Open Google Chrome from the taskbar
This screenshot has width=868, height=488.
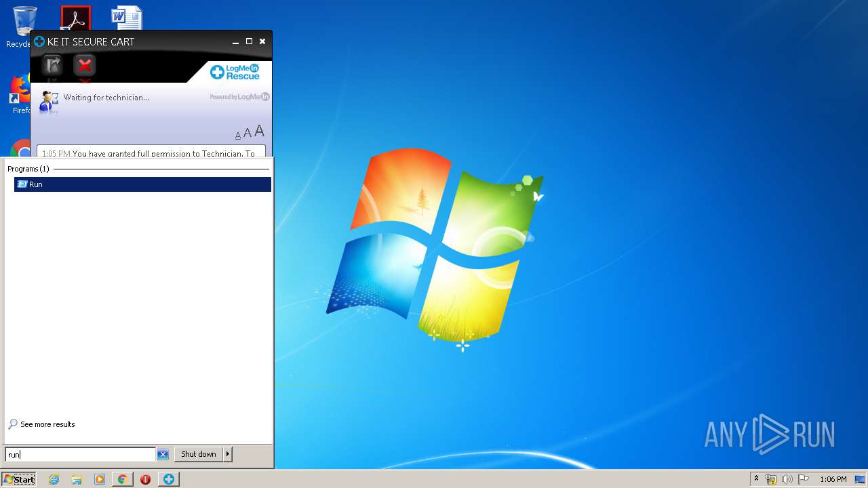point(122,479)
